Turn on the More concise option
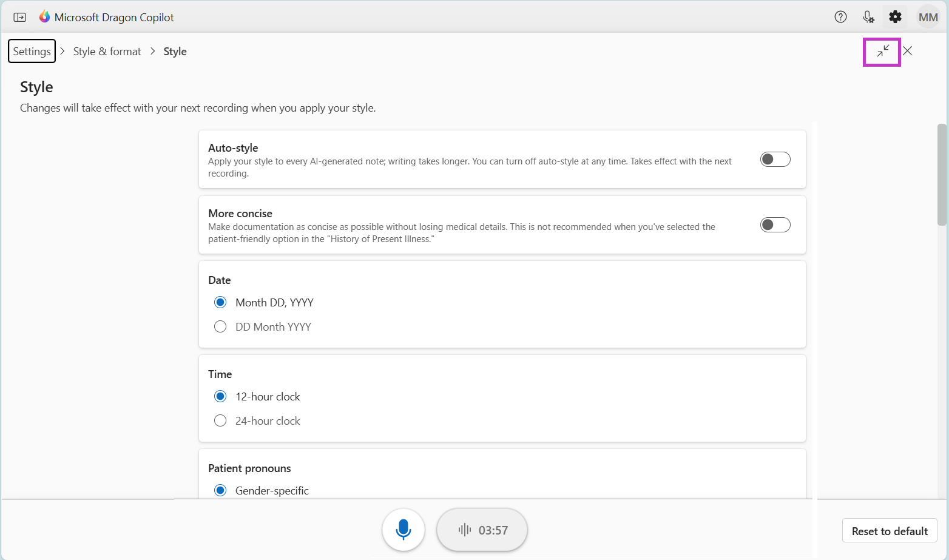 (x=775, y=224)
